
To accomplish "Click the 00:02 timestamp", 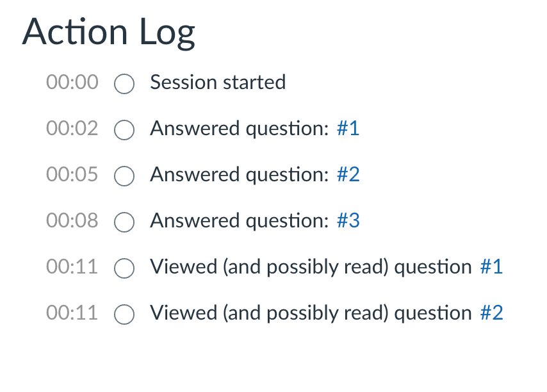I will pos(72,128).
